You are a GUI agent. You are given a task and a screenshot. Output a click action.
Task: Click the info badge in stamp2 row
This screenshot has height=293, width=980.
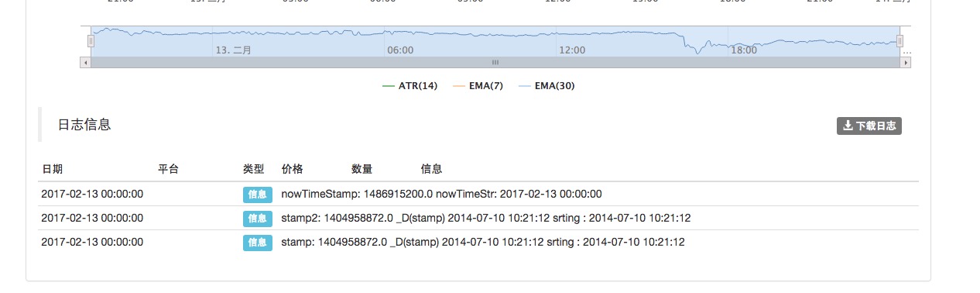click(x=257, y=219)
